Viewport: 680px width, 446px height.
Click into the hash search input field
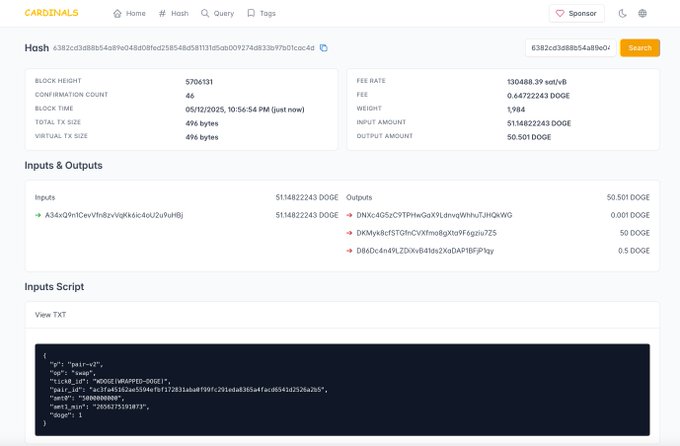[x=569, y=48]
